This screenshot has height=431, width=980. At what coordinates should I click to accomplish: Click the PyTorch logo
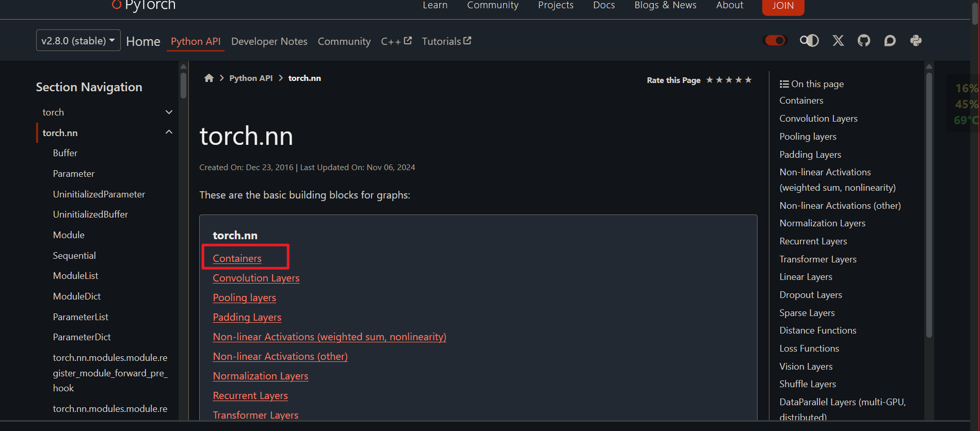tap(143, 5)
